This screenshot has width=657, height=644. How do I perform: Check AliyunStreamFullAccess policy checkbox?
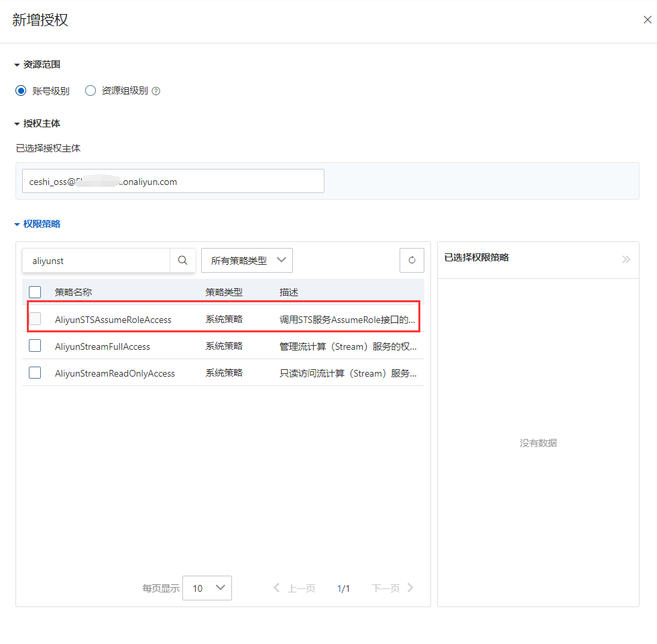(35, 345)
